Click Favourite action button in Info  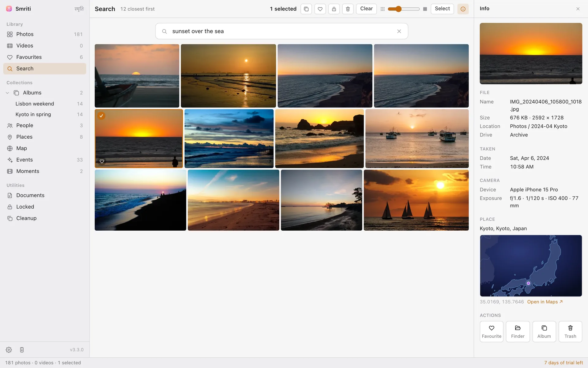(492, 332)
